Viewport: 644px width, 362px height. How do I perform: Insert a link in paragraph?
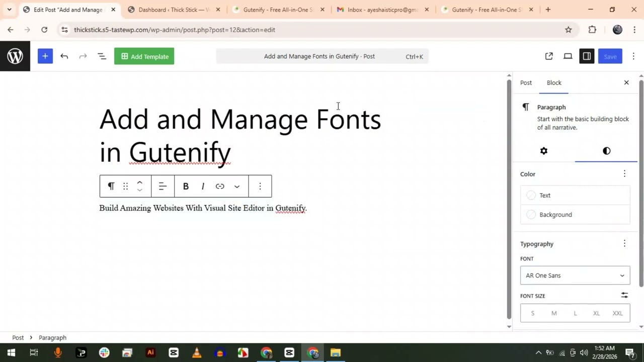(220, 186)
